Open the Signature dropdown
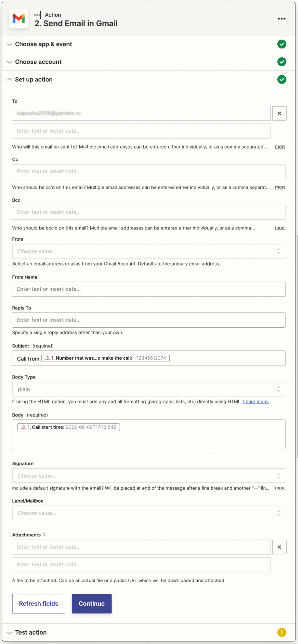298x644 pixels. (x=149, y=476)
